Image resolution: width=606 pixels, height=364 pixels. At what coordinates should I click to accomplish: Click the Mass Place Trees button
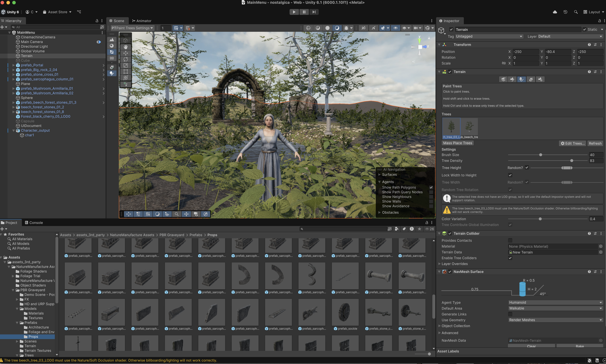tap(457, 143)
